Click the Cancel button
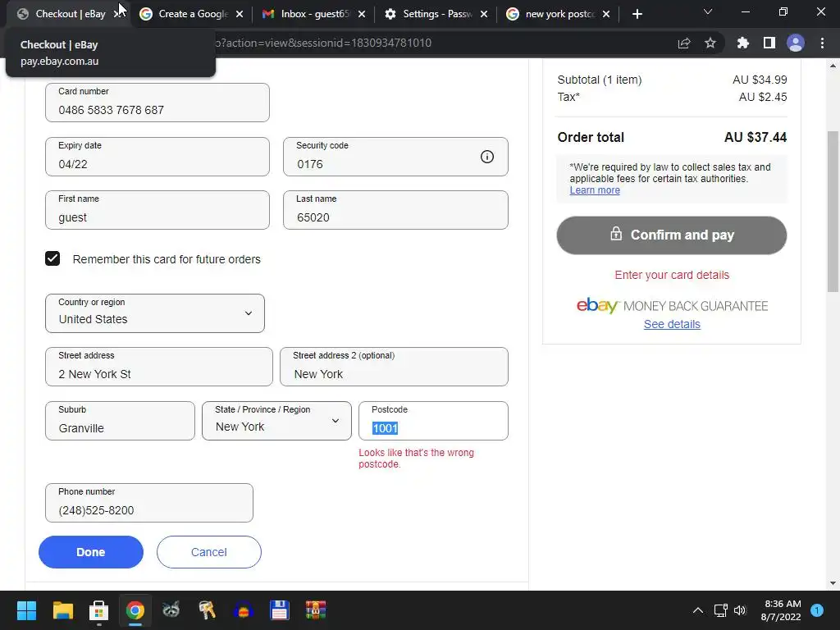Image resolution: width=840 pixels, height=630 pixels. coord(209,552)
